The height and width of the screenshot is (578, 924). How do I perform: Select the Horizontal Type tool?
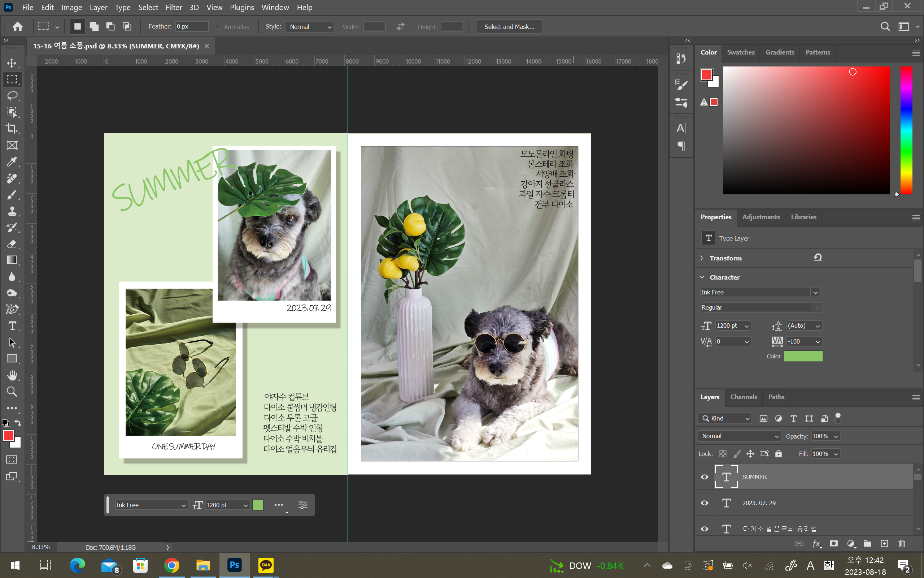[x=12, y=326]
